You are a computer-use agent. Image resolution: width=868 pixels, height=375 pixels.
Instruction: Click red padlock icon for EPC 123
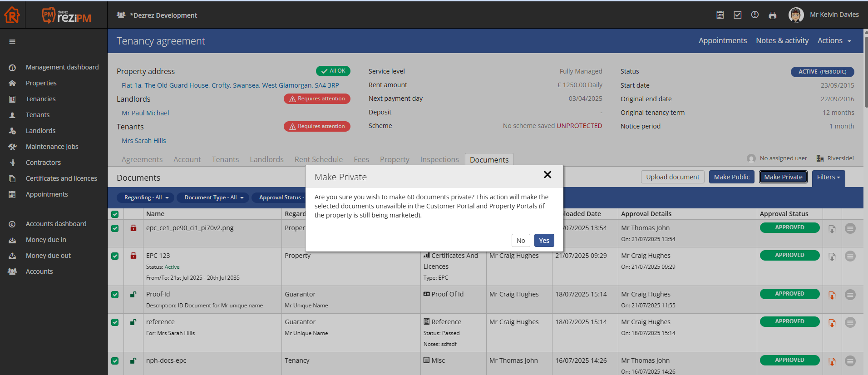(133, 256)
